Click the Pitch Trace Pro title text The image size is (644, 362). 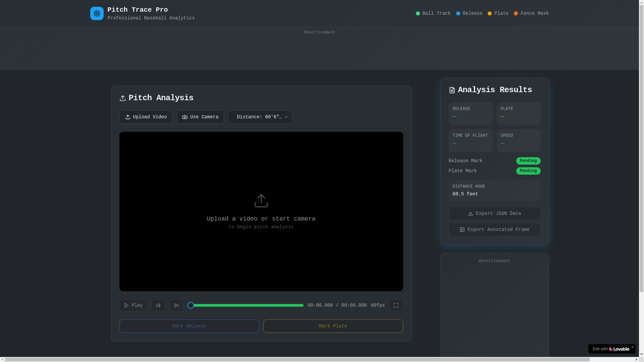click(138, 10)
